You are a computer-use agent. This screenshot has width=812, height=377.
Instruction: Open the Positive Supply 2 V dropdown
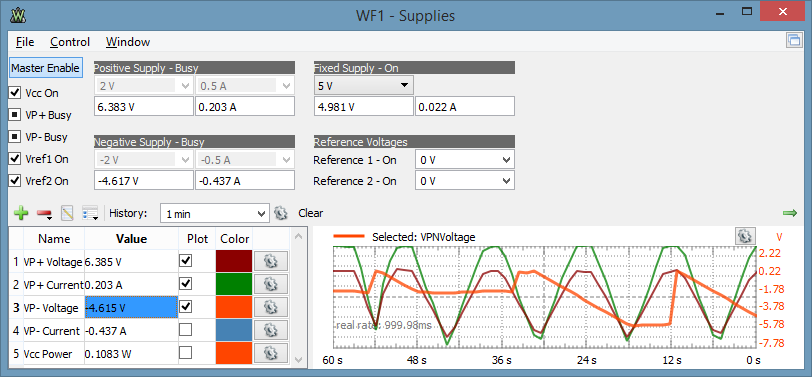click(x=143, y=85)
